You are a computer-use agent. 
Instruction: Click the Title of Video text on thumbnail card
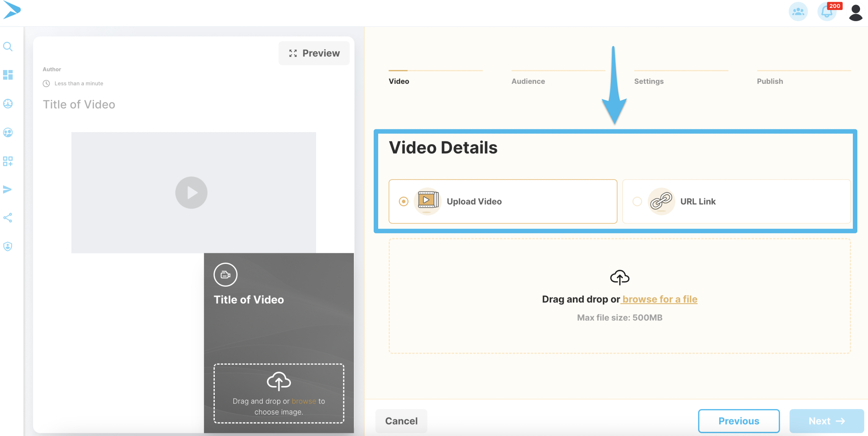tap(249, 300)
